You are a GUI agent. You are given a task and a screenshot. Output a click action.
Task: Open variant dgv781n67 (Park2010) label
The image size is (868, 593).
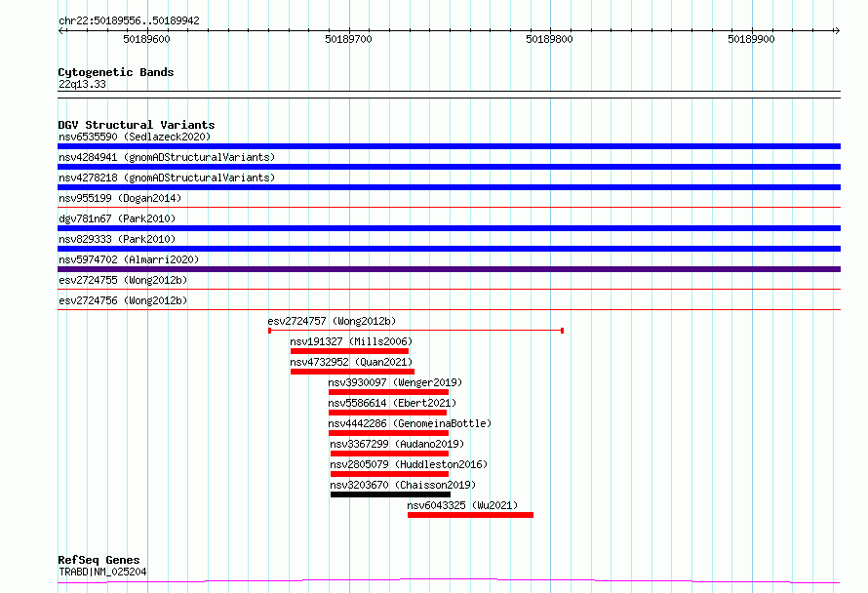tap(117, 218)
